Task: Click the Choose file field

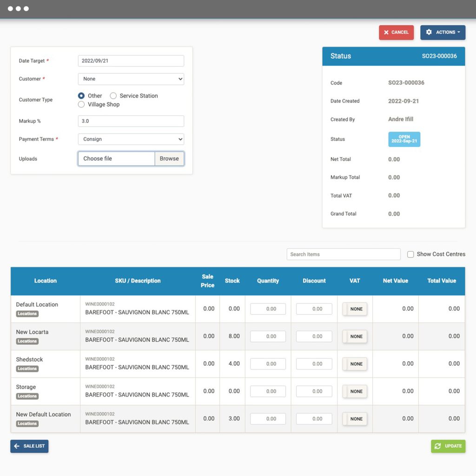Action: click(x=116, y=159)
